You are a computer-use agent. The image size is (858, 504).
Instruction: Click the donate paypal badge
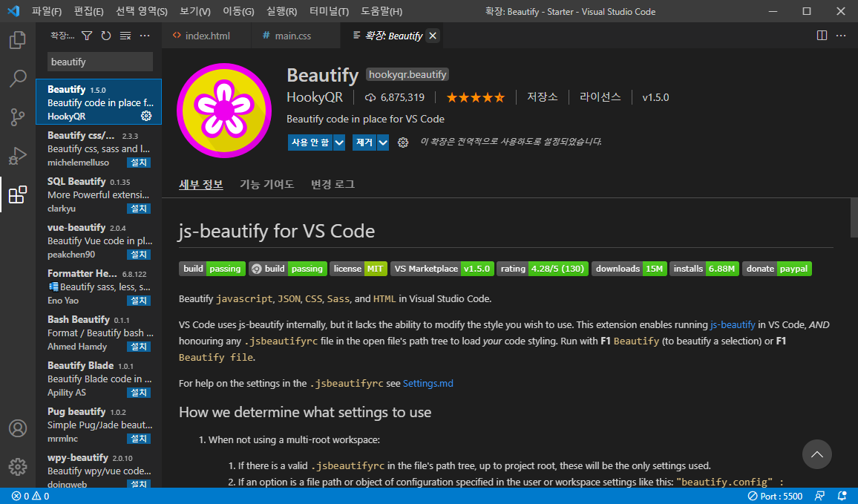coord(777,269)
